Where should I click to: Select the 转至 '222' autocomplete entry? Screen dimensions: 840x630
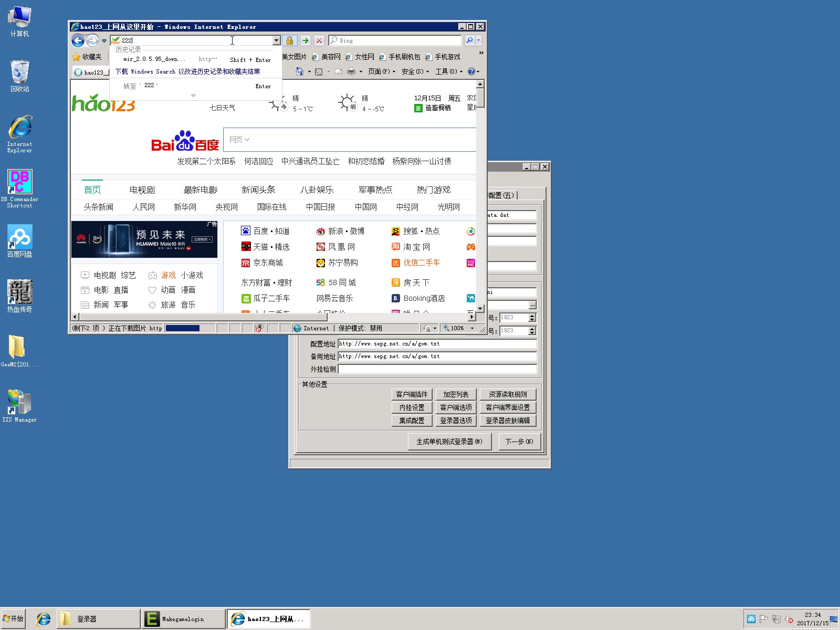point(196,86)
